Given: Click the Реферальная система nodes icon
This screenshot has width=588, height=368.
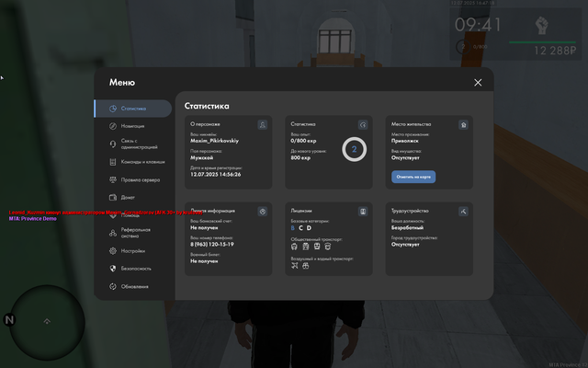Looking at the screenshot, I should click(x=113, y=233).
